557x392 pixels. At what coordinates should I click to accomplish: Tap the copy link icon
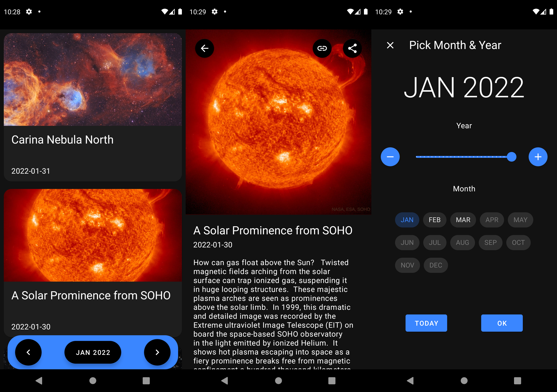pos(322,48)
